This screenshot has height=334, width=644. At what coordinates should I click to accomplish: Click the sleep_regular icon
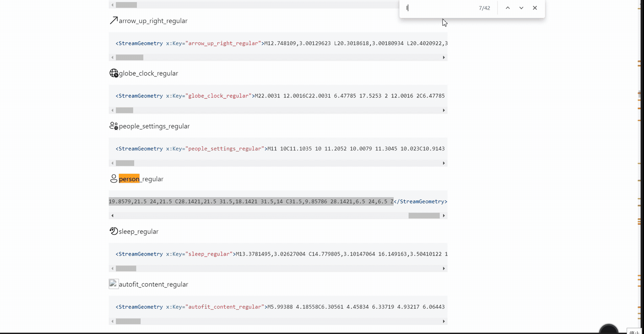point(114,231)
